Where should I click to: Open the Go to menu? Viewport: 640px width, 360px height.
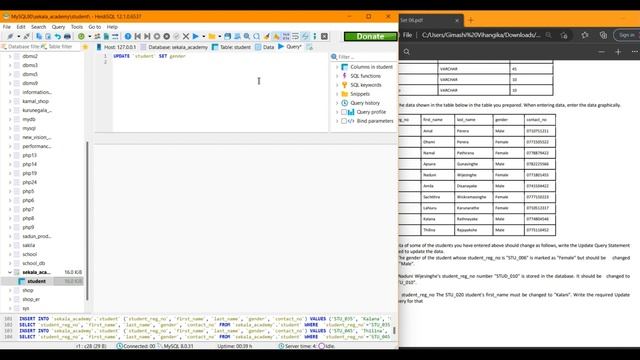point(95,27)
